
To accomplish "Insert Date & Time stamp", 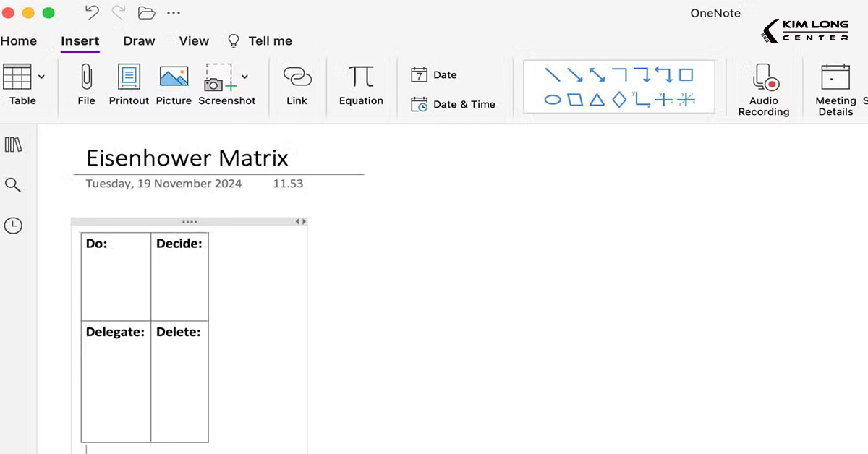I will pos(454,104).
